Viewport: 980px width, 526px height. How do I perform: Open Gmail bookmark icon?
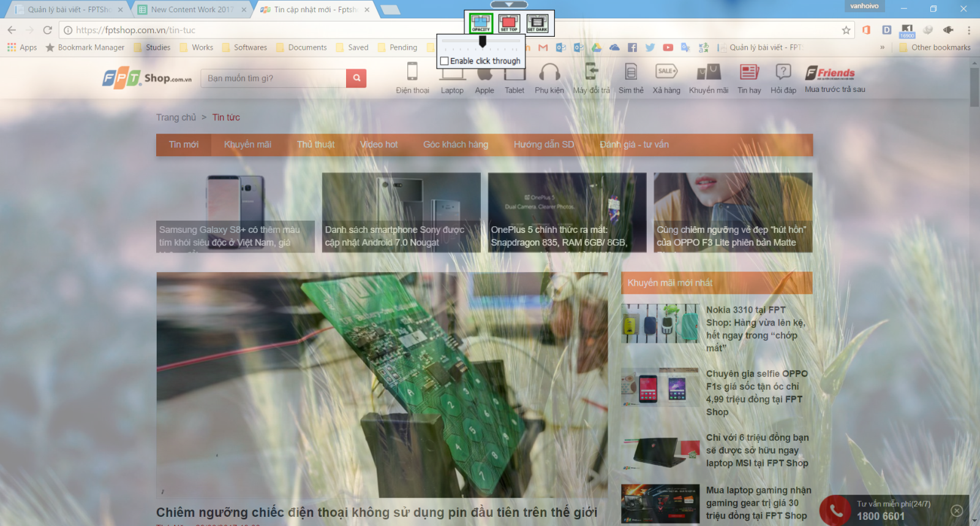click(543, 47)
